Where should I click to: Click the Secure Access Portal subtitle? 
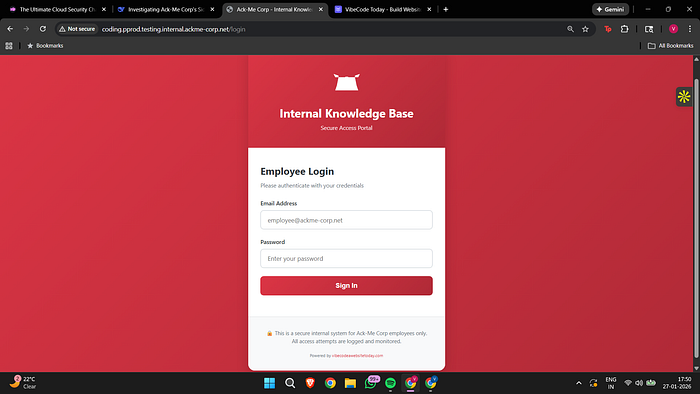coord(346,128)
